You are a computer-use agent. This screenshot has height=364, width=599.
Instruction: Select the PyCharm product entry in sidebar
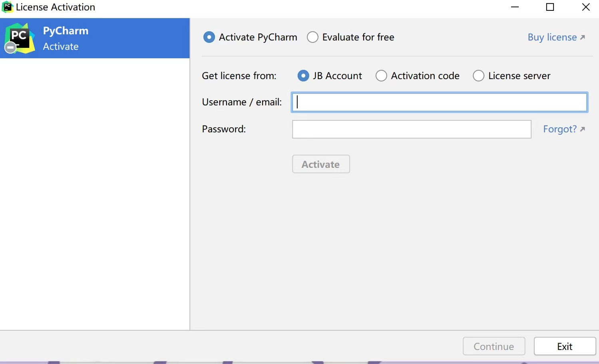[x=95, y=38]
